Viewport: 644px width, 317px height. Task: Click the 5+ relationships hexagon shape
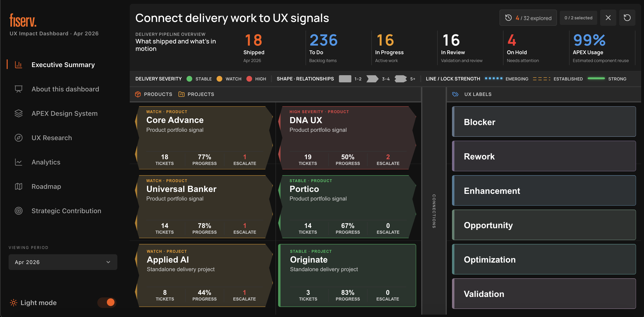pos(401,79)
